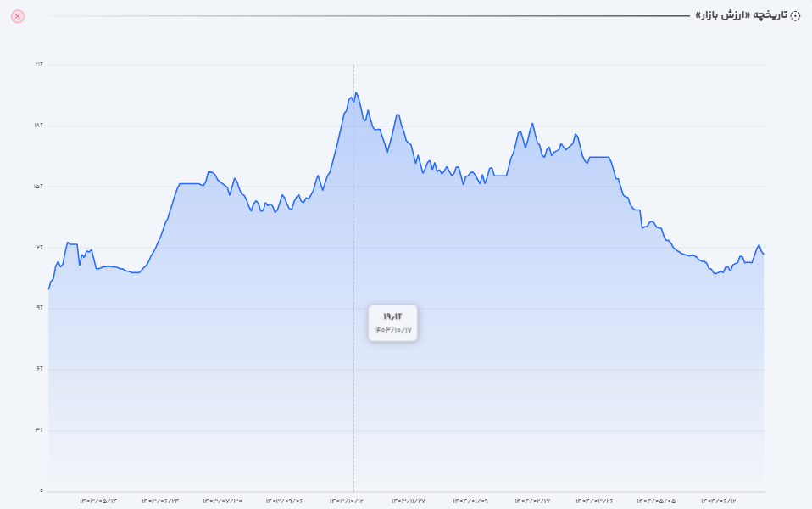Select the 1404/01/09 date axis label
Image resolution: width=812 pixels, height=509 pixels.
coord(470,501)
